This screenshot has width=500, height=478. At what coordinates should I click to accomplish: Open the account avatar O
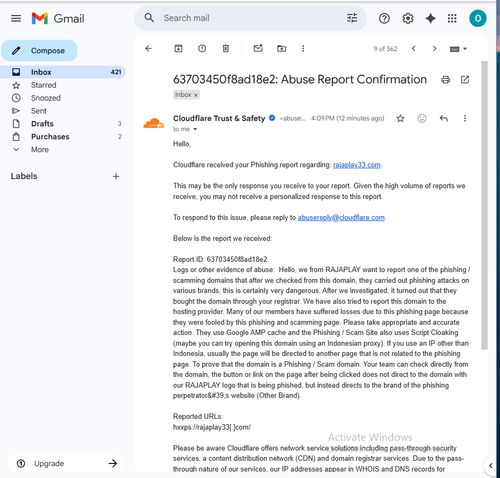pyautogui.click(x=478, y=18)
